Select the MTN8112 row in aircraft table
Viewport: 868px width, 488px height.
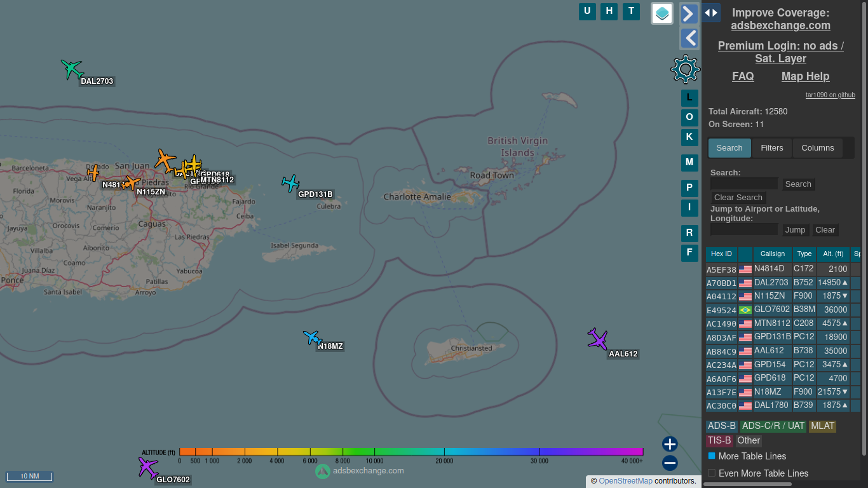[783, 323]
